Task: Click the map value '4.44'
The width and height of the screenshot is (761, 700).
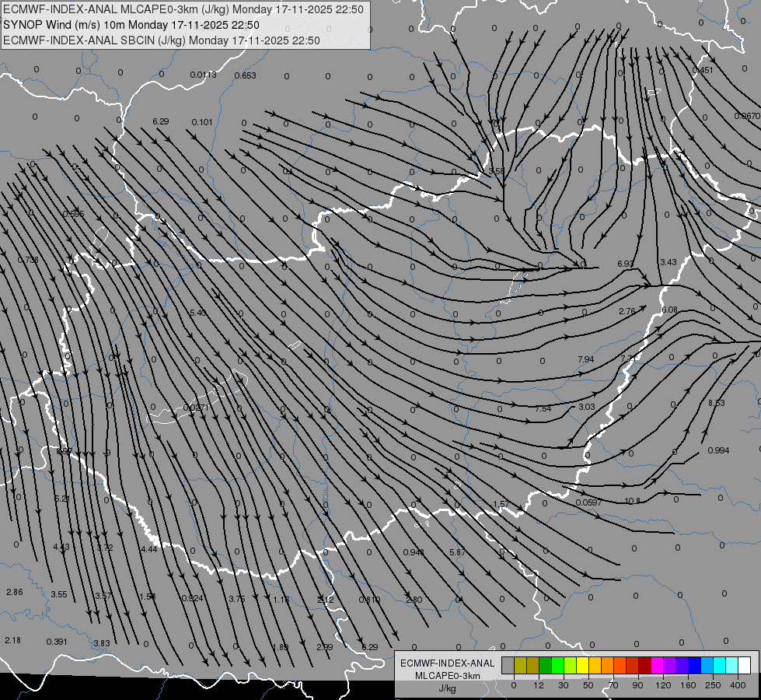Action: point(149,549)
